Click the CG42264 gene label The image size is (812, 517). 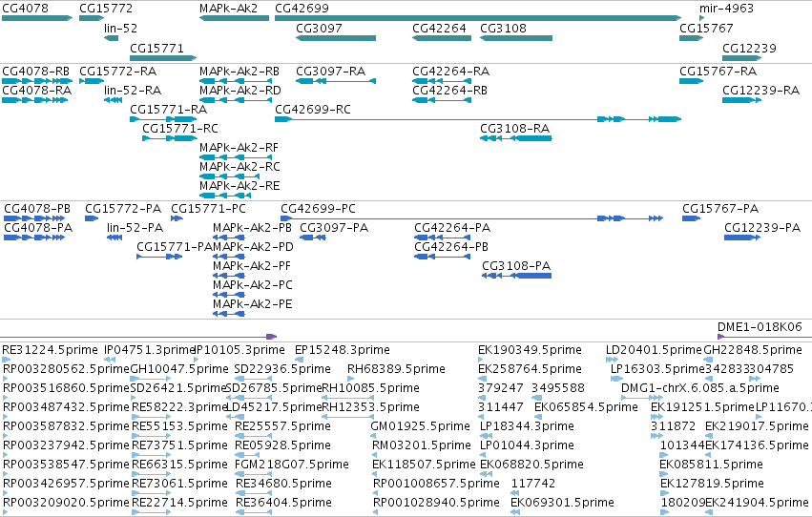439,29
